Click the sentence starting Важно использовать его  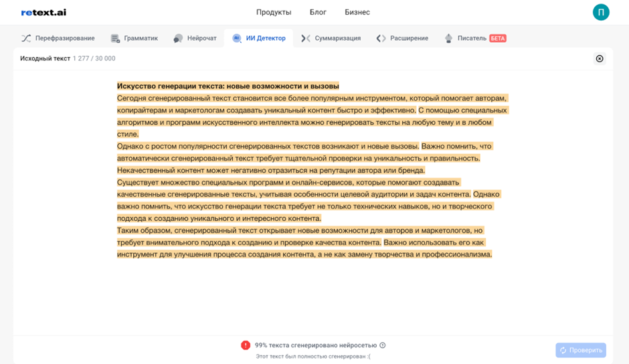point(304,248)
